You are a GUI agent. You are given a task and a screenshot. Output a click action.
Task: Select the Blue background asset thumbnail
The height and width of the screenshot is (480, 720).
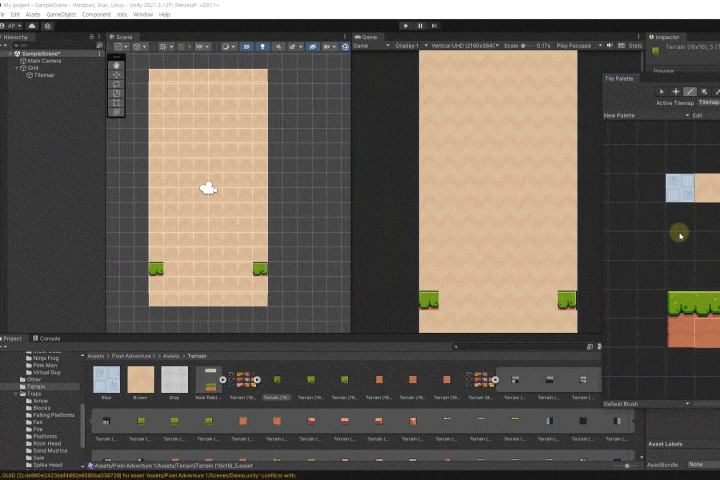coord(107,380)
